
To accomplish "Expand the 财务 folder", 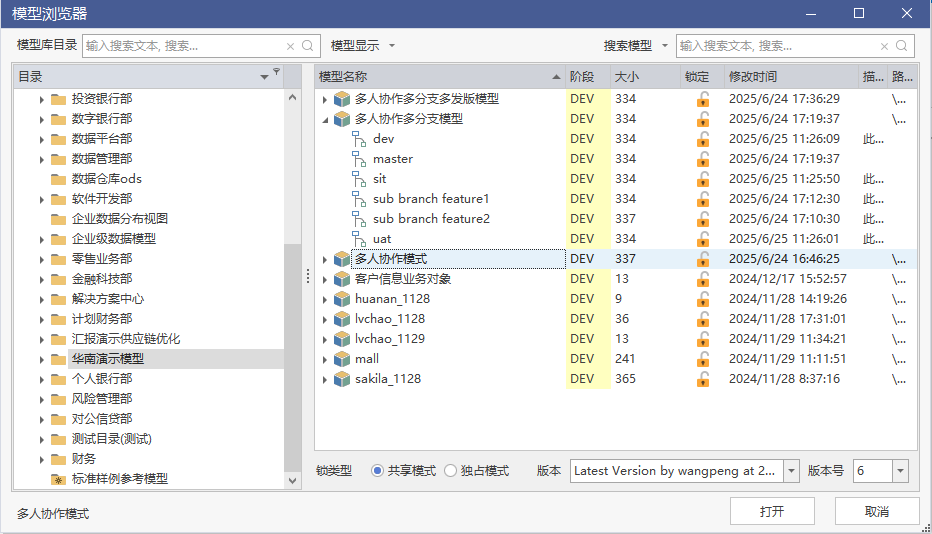I will click(x=42, y=460).
